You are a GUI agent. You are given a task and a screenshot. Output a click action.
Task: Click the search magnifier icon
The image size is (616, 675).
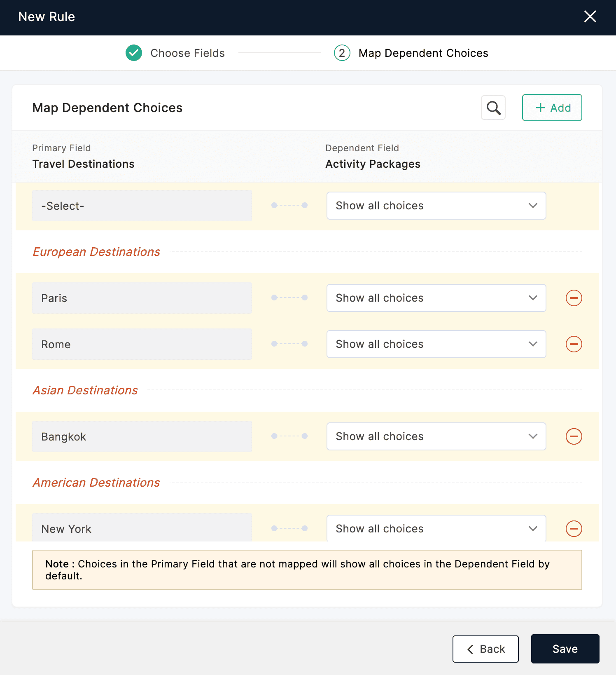coord(493,108)
